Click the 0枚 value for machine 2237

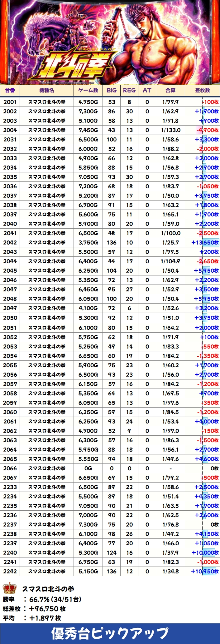point(215,524)
